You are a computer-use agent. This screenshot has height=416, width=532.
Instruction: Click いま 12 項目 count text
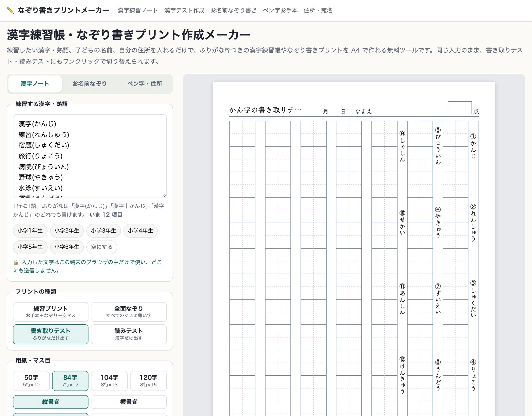(x=106, y=215)
